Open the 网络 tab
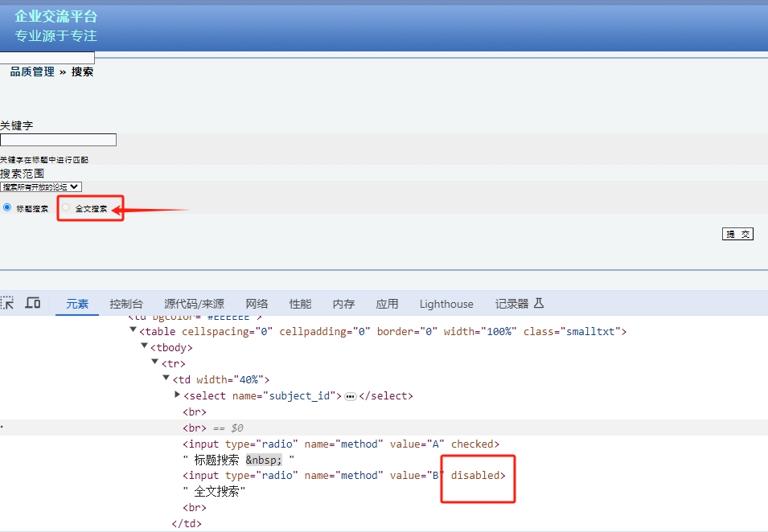Image resolution: width=768 pixels, height=532 pixels. (x=257, y=304)
